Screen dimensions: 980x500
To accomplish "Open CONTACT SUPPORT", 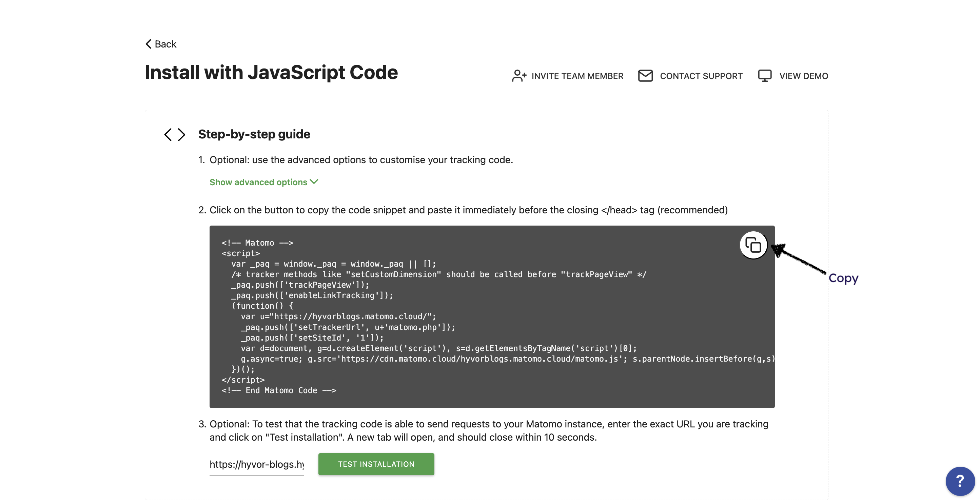I will tap(702, 76).
